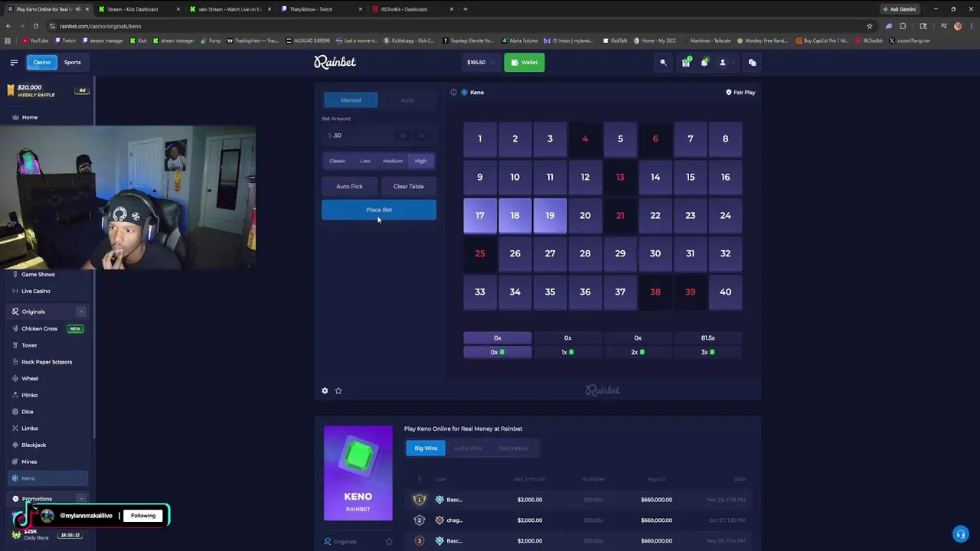Viewport: 980px width, 551px height.
Task: Collapse the Originals sidebar section
Action: pos(81,311)
